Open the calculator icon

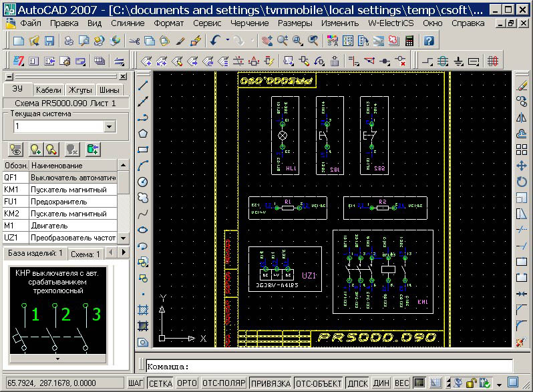point(409,41)
